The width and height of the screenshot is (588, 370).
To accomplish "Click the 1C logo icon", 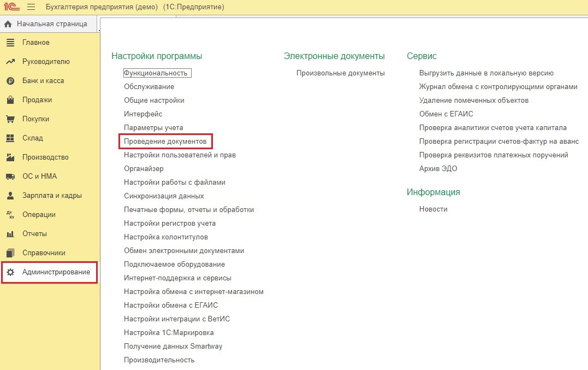I will point(11,7).
